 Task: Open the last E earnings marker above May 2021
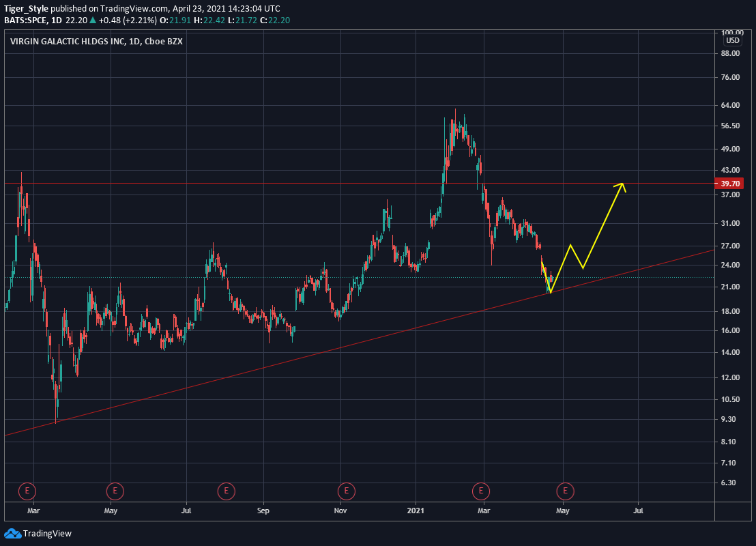[x=565, y=491]
